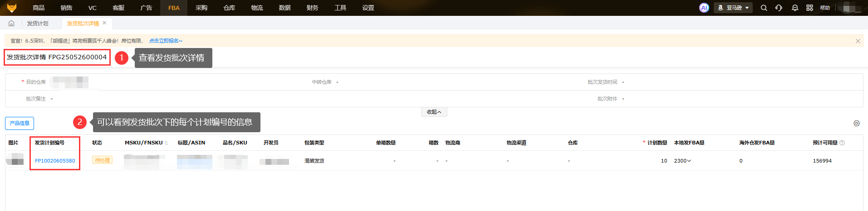Click the 包装类型 column header
The height and width of the screenshot is (211, 868).
click(314, 143)
